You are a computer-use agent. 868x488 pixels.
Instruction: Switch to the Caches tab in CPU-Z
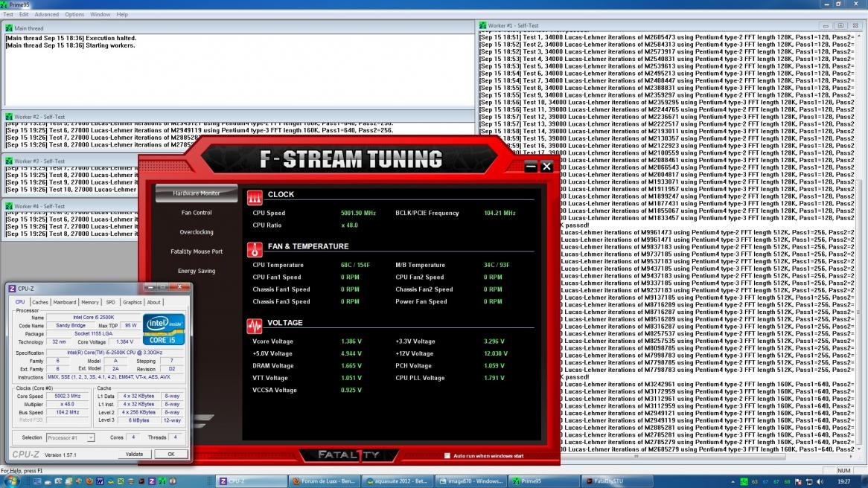(x=40, y=302)
